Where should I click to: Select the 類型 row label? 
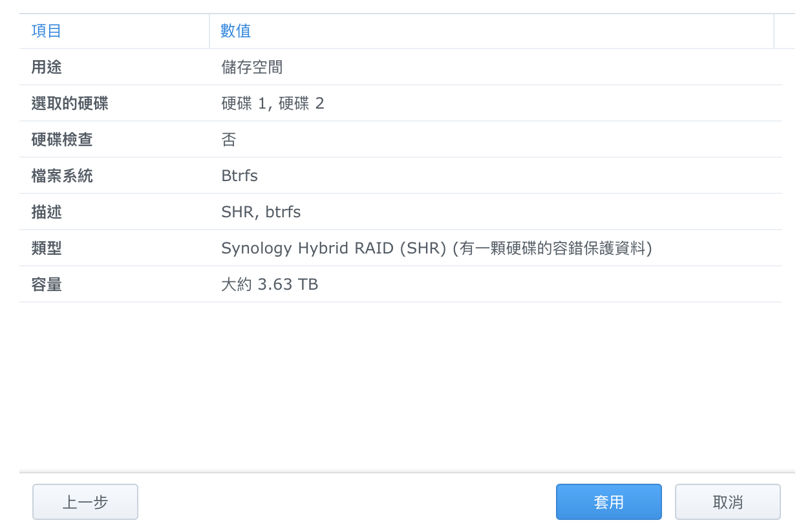point(47,248)
